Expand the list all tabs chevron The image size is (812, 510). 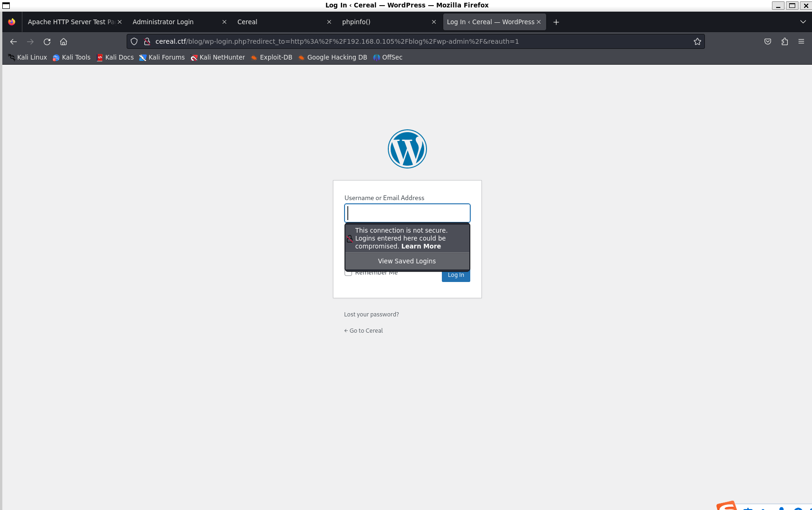coord(803,22)
